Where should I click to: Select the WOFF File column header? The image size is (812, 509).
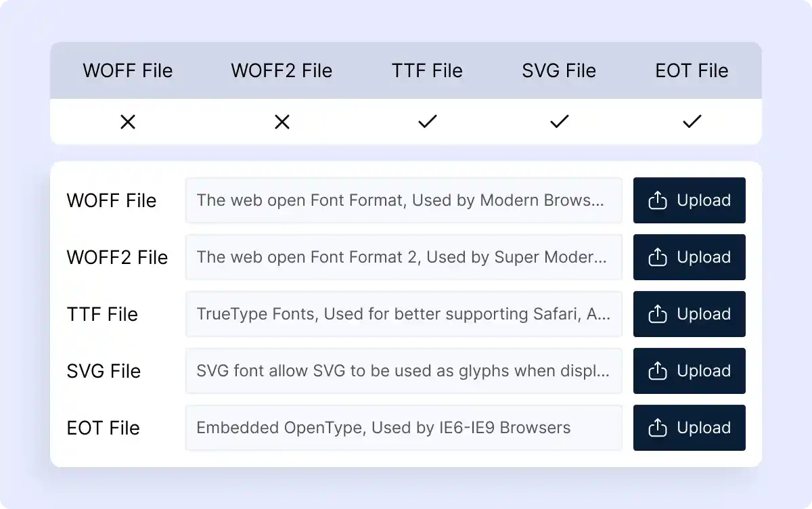(x=128, y=71)
